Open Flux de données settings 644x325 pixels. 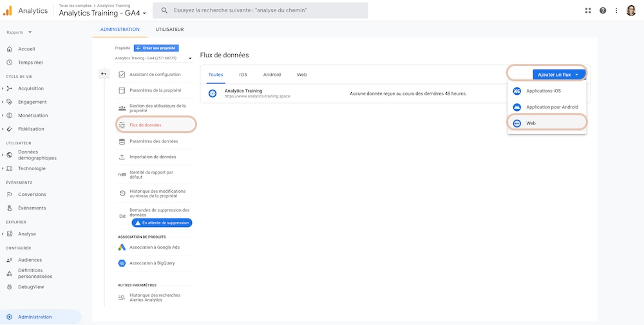(155, 125)
